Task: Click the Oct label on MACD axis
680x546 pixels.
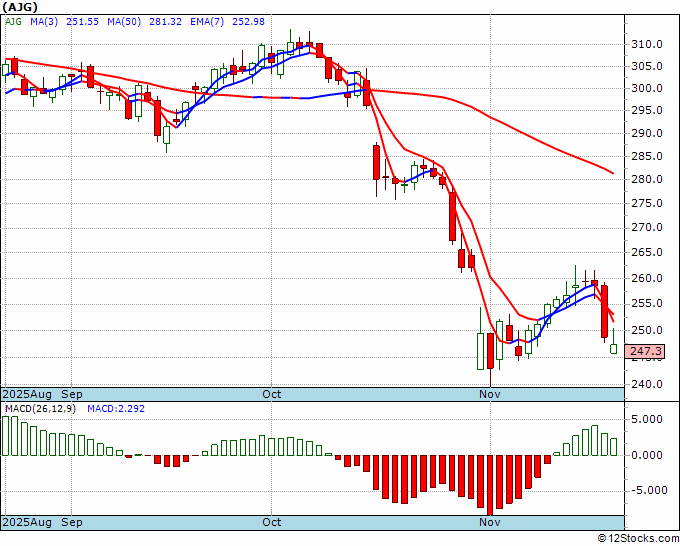Action: (x=271, y=522)
